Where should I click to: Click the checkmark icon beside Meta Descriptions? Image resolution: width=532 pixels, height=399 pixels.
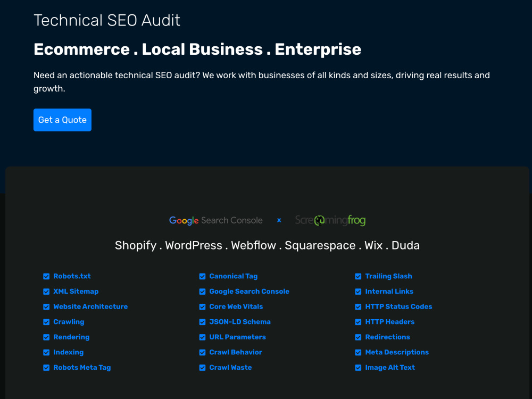point(358,353)
